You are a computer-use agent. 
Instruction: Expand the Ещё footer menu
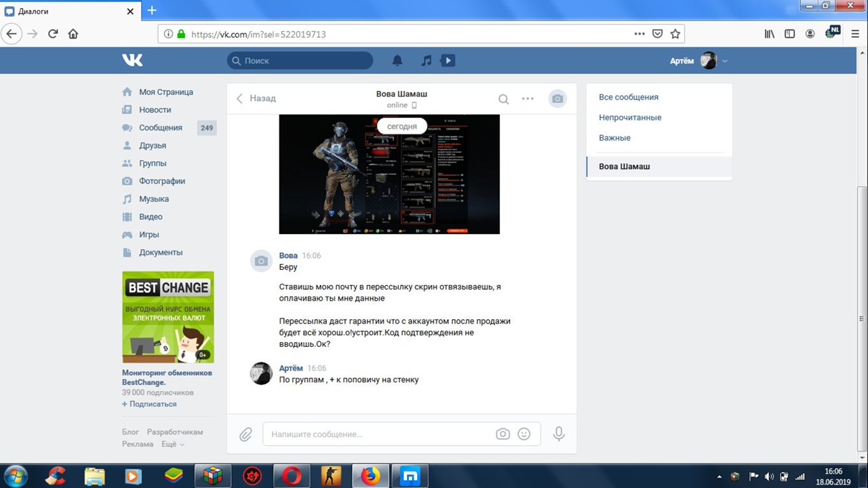tap(173, 444)
